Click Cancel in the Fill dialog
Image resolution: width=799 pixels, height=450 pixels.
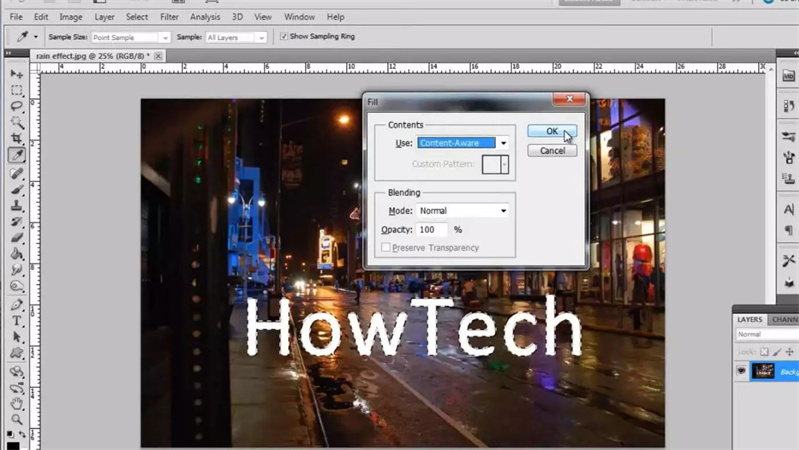tap(552, 151)
